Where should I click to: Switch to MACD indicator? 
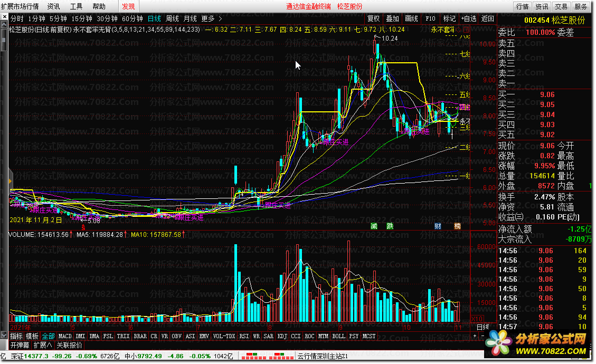pos(65,336)
